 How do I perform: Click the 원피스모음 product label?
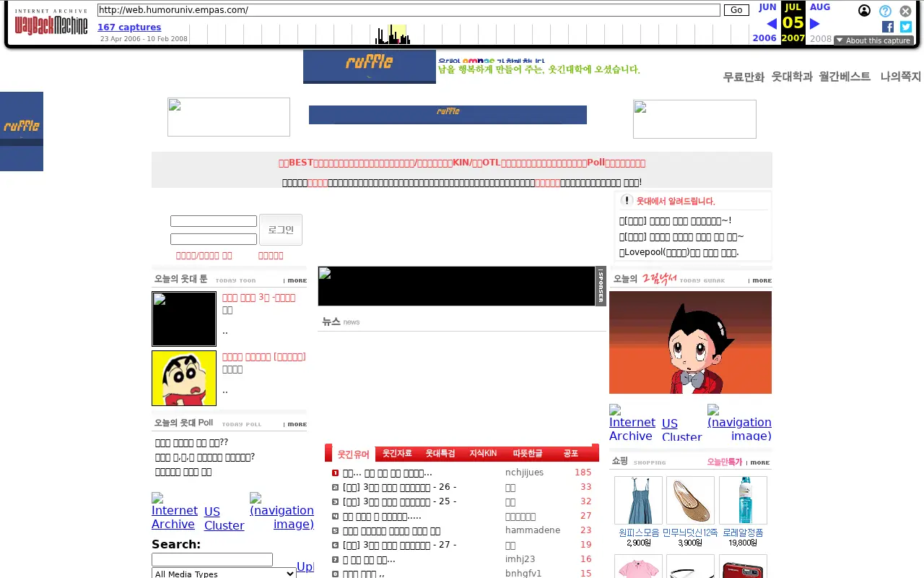(x=639, y=533)
